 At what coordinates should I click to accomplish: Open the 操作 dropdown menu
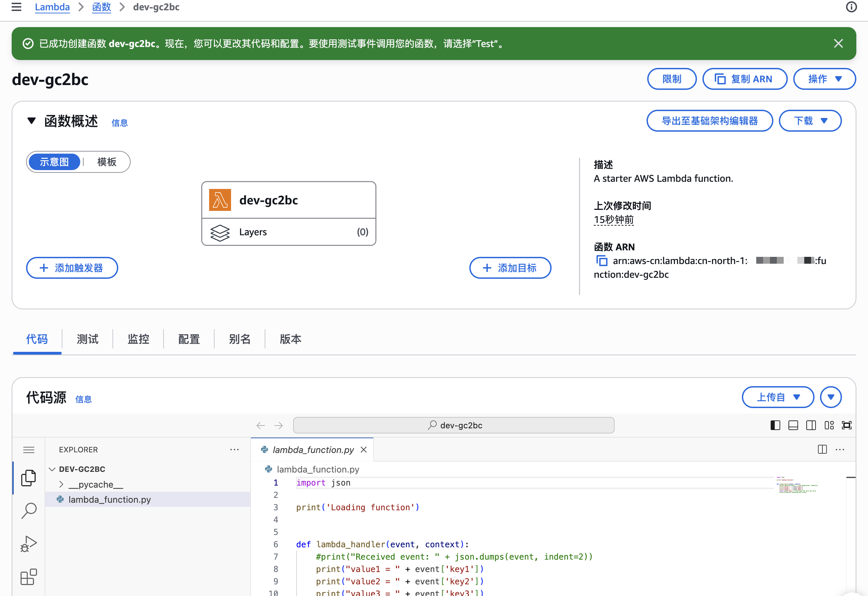[824, 79]
